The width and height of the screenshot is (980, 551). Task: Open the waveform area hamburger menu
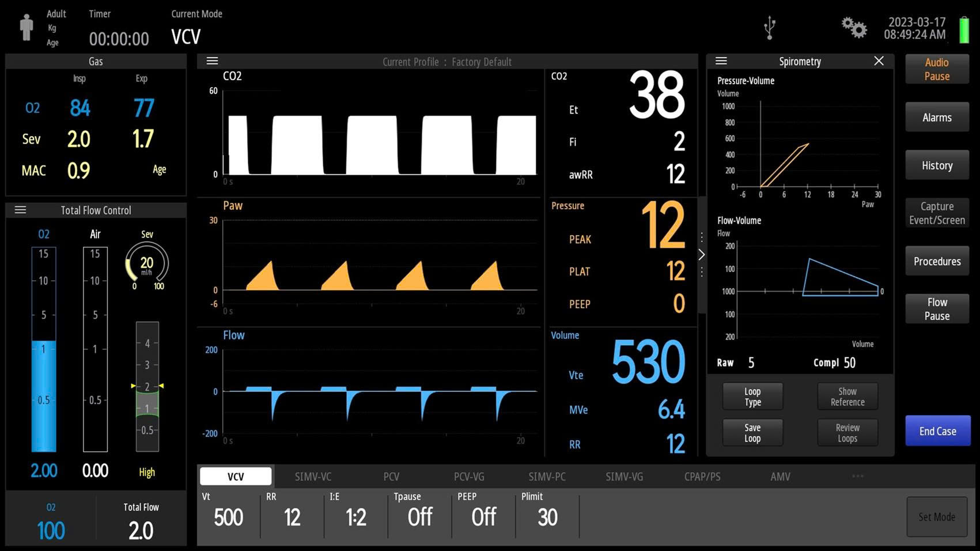(x=212, y=61)
